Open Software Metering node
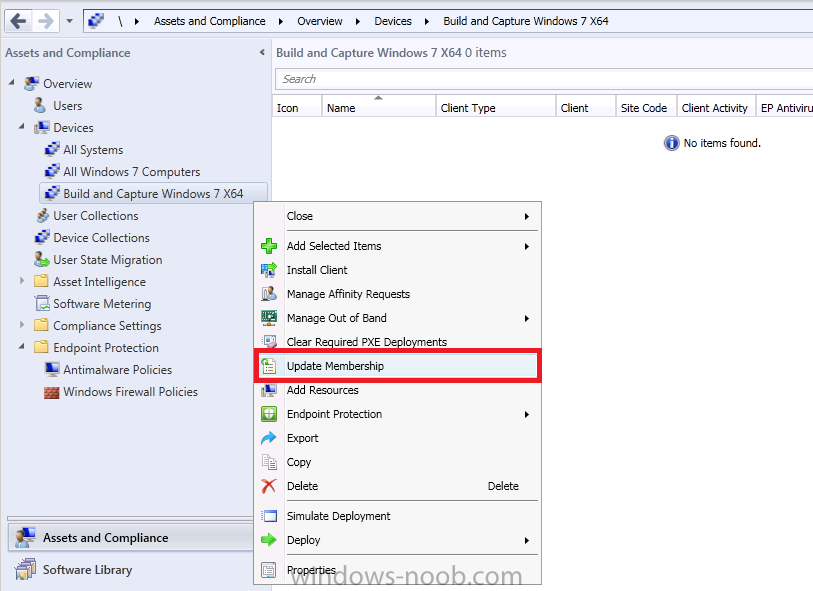This screenshot has height=591, width=813. [x=102, y=304]
